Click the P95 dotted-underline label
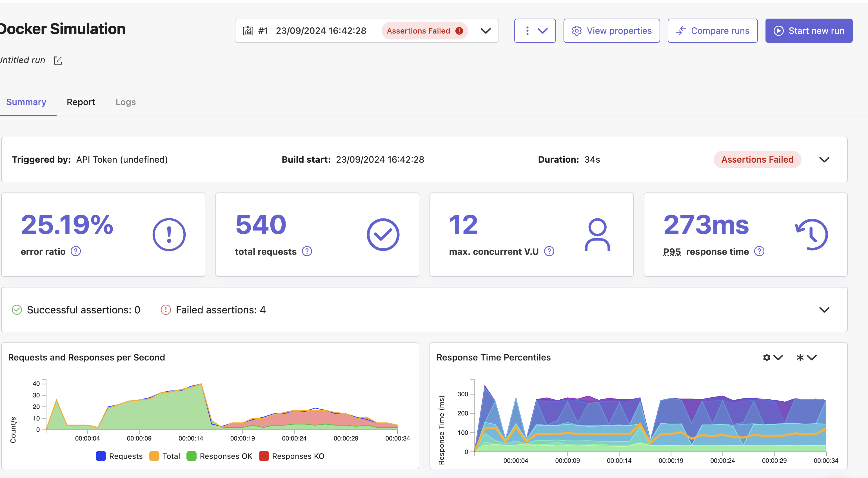Viewport: 868px width, 478px height. (x=672, y=252)
